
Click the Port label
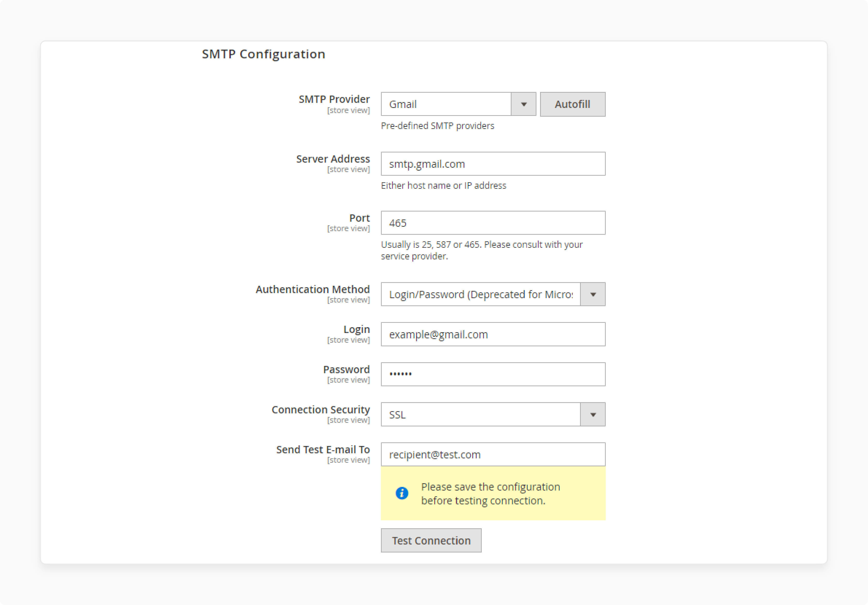[x=359, y=218]
